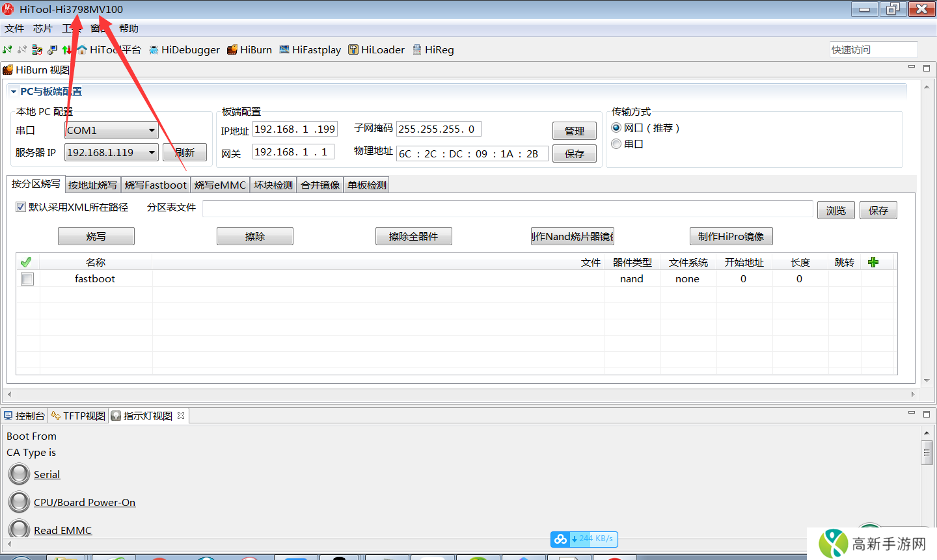The width and height of the screenshot is (937, 560).
Task: Click the green checkmark select-all header icon
Action: click(x=26, y=262)
